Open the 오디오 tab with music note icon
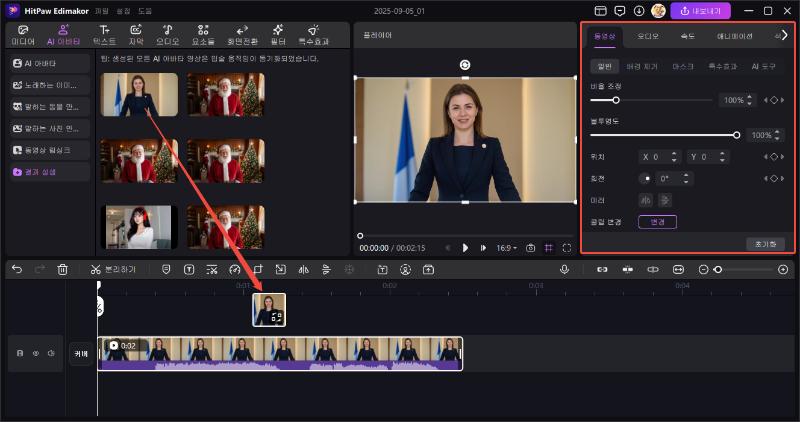 click(x=167, y=35)
